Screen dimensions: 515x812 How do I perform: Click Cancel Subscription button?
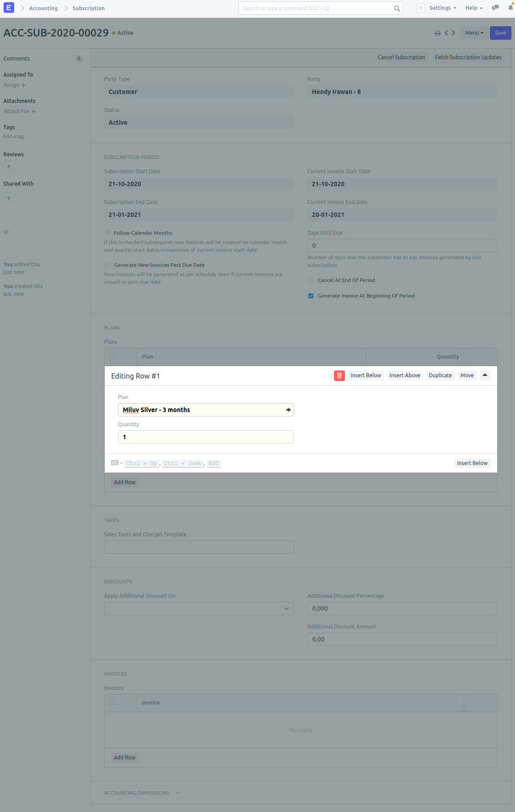(401, 57)
